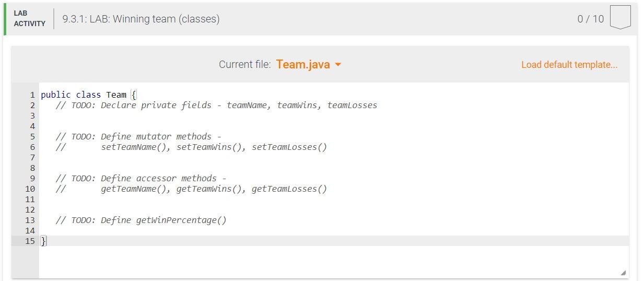The height and width of the screenshot is (281, 644).
Task: Click the editor resize handle in bottom corner
Action: coord(623,273)
